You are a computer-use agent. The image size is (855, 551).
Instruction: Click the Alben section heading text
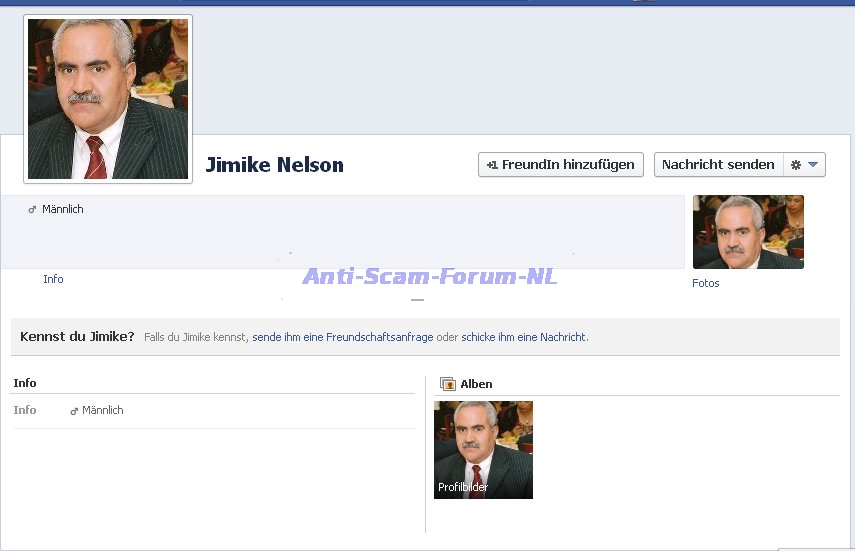click(476, 384)
